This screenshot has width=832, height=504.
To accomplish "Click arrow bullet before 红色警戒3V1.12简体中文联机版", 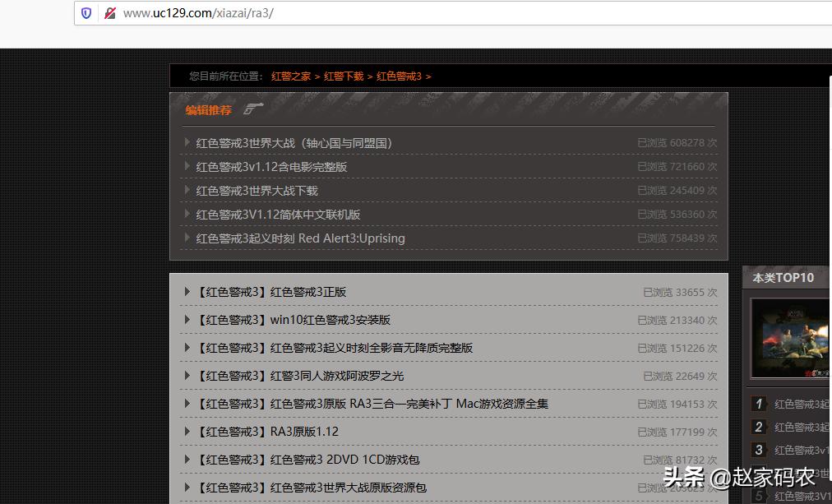I will [x=187, y=214].
